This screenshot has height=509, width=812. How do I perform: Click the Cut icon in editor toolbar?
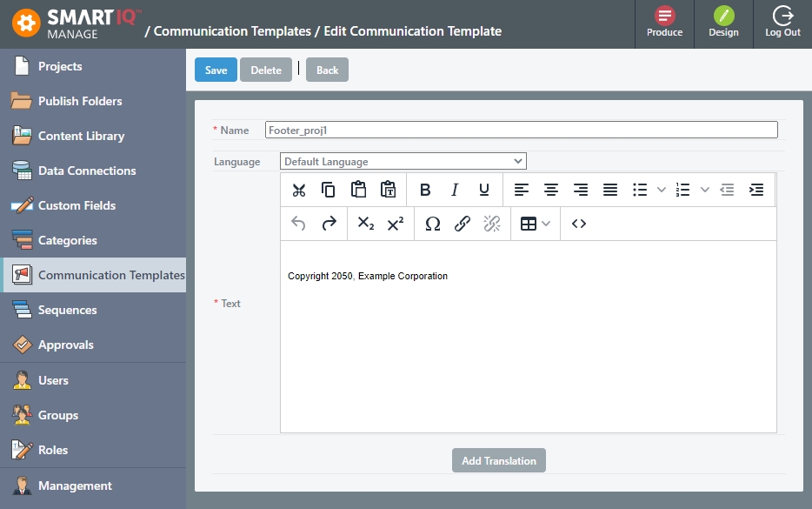tap(299, 191)
